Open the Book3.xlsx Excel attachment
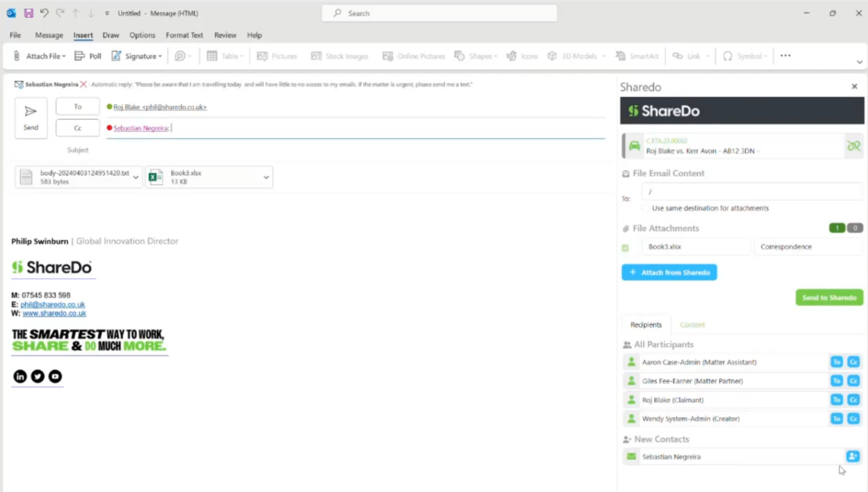Screen dimensions: 868x492 coord(155,177)
